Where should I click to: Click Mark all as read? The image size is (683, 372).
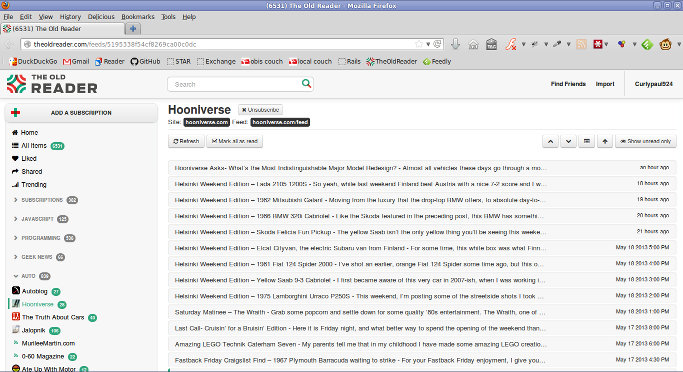pyautogui.click(x=234, y=141)
